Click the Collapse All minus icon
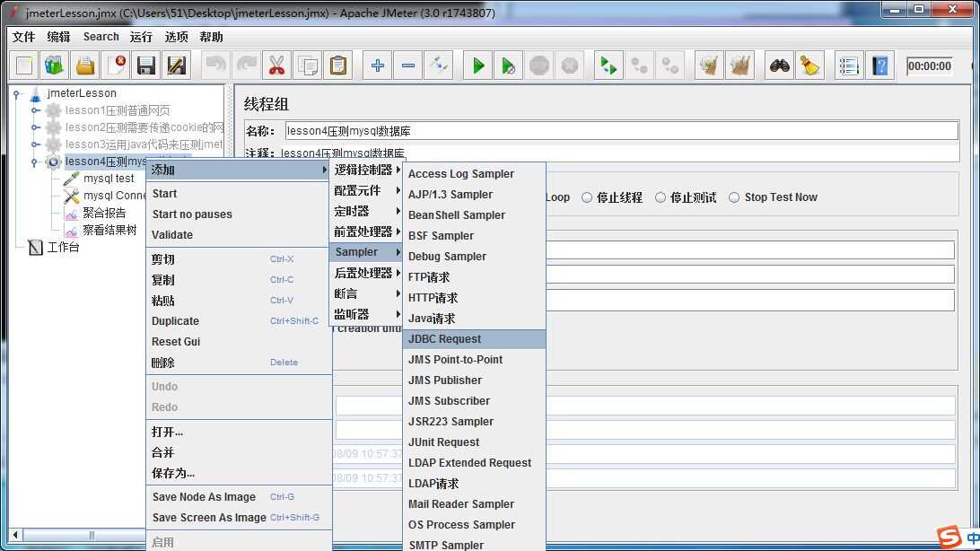This screenshot has height=551, width=980. (x=408, y=66)
